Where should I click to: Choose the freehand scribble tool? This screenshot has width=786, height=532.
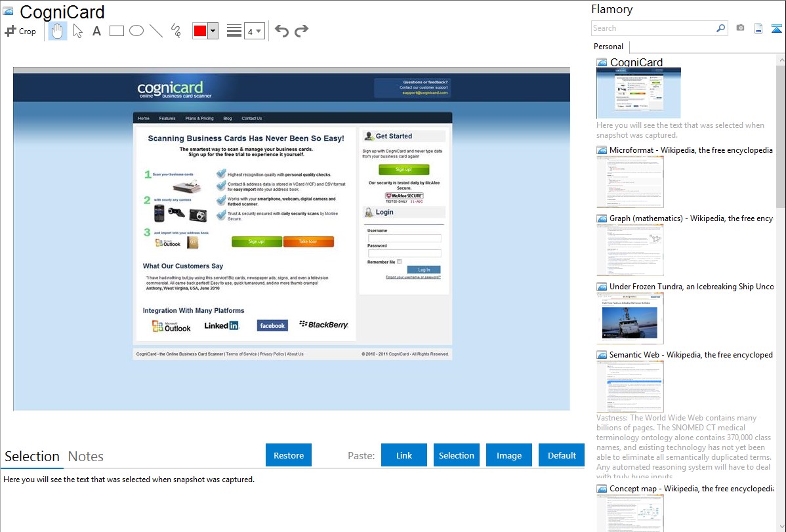click(x=176, y=31)
